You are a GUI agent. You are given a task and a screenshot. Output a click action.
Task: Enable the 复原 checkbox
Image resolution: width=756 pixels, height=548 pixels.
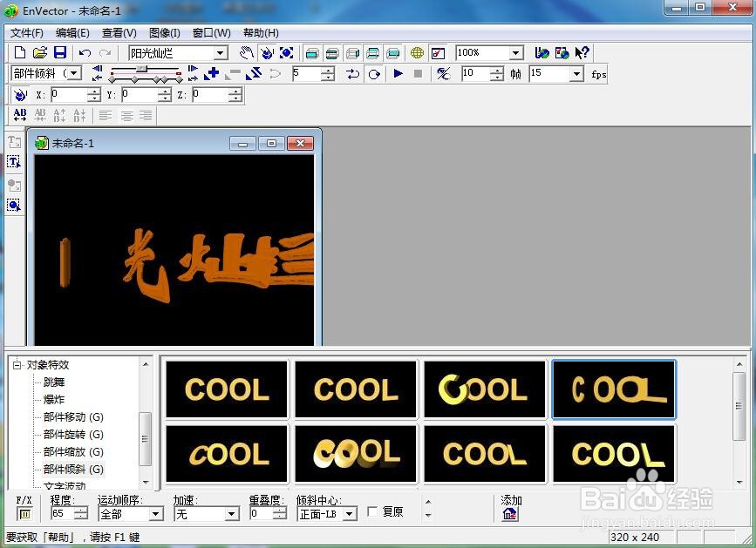click(372, 511)
